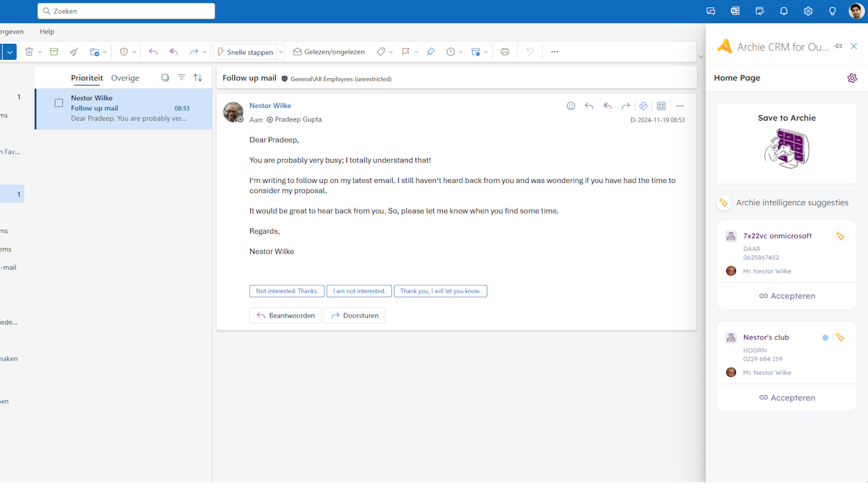Click the Sweep broom icon

[74, 52]
